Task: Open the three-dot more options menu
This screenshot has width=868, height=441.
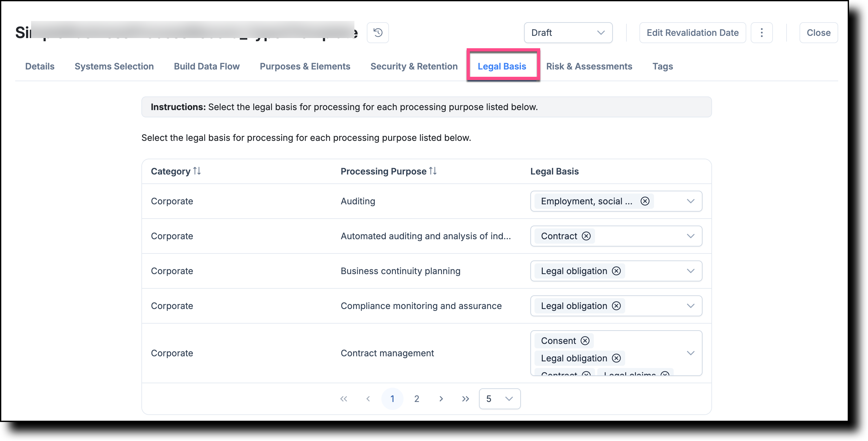Action: tap(761, 33)
